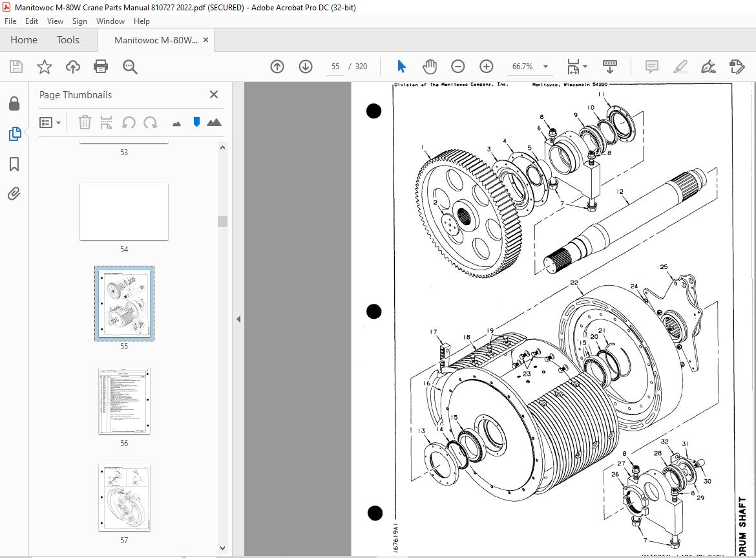Add a comment with speech bubble icon
Image resolution: width=756 pixels, height=558 pixels.
(x=652, y=67)
